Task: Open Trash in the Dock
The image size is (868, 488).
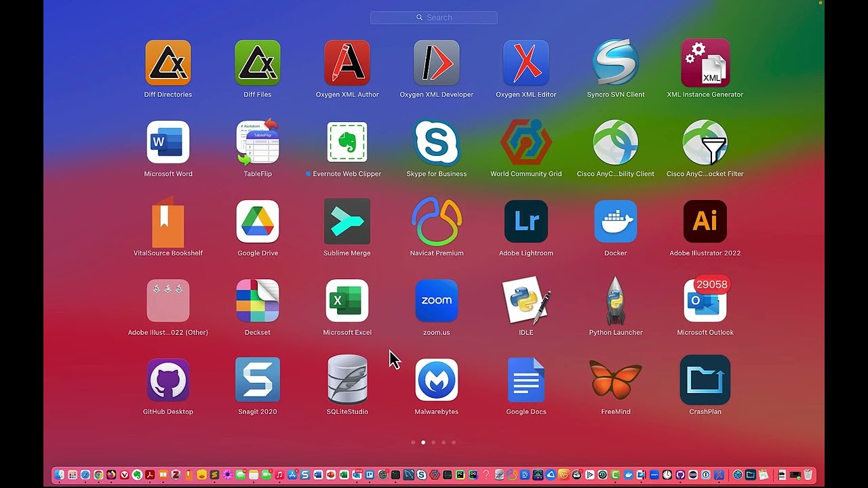Action: click(808, 475)
